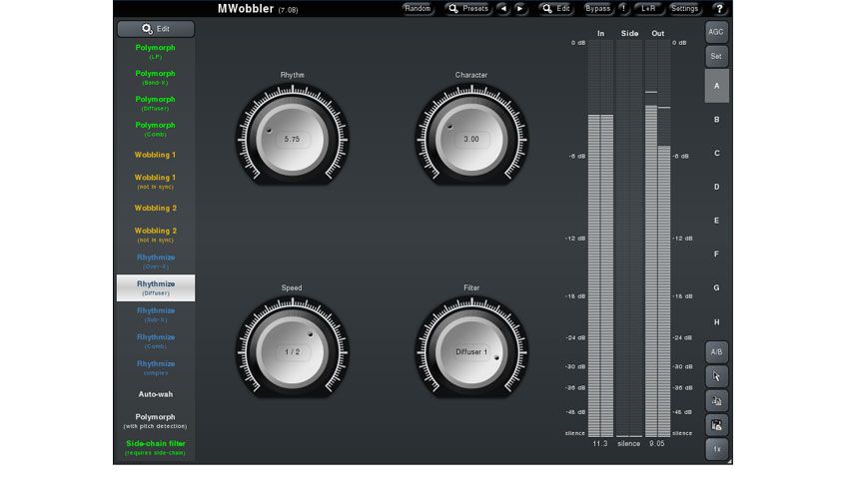Select the Polymorph (Comb) preset

156,130
